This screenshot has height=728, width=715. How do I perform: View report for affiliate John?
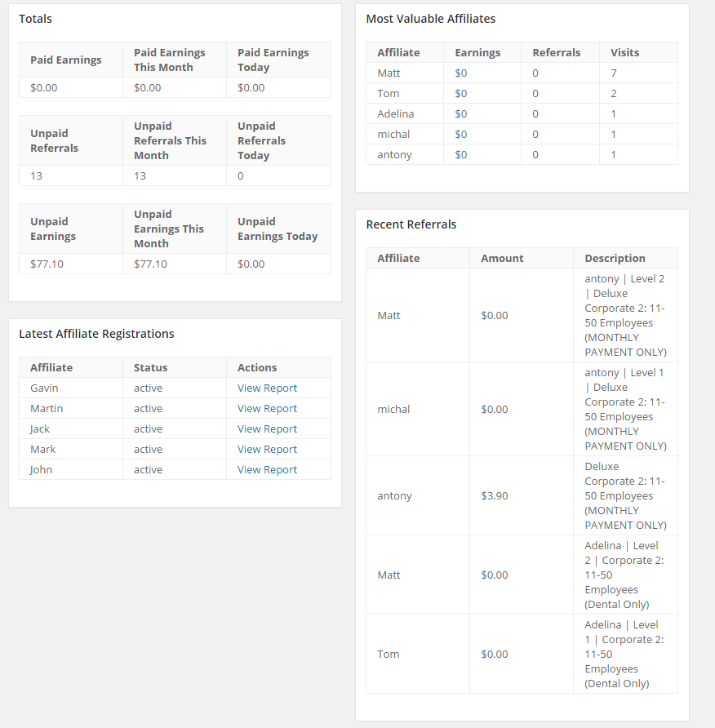(267, 469)
